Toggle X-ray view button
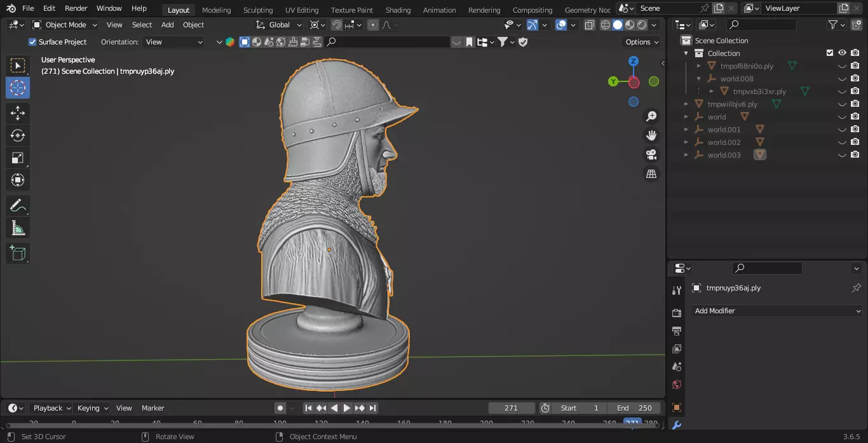 (589, 25)
